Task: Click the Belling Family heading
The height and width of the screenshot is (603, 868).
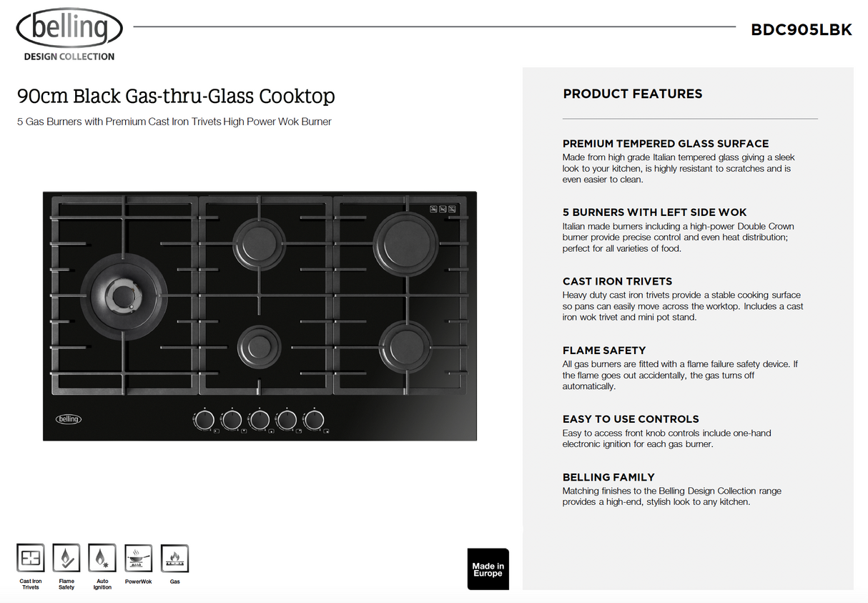Action: [608, 477]
